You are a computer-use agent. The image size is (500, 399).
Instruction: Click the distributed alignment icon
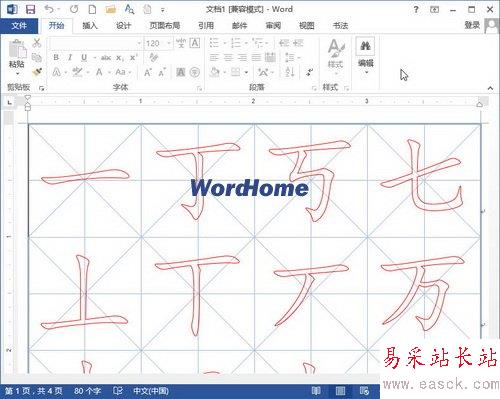271,57
